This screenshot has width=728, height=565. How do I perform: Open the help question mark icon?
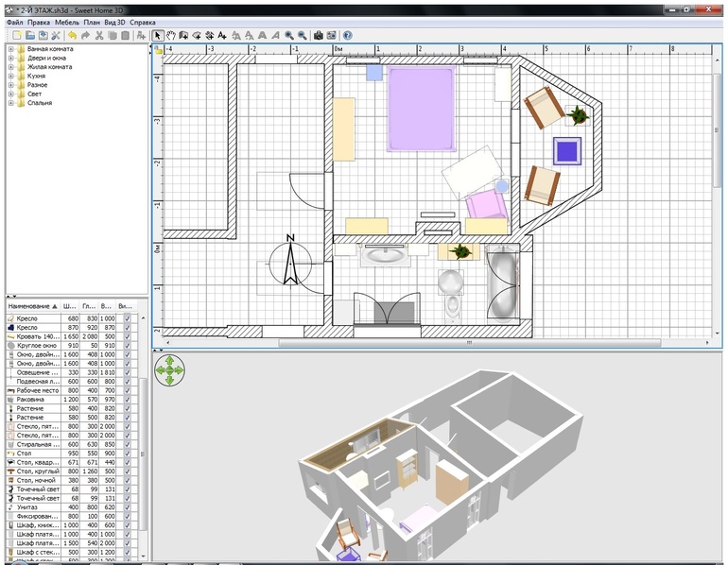[x=347, y=35]
